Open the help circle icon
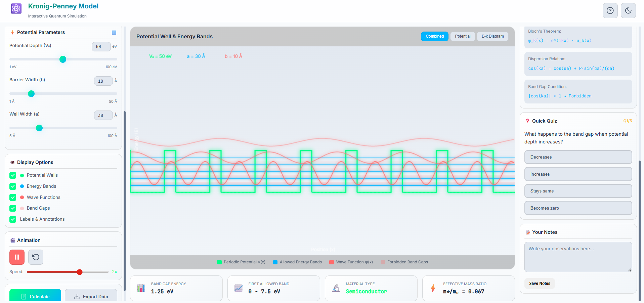Screen dimensions: 644x303 point(610,10)
